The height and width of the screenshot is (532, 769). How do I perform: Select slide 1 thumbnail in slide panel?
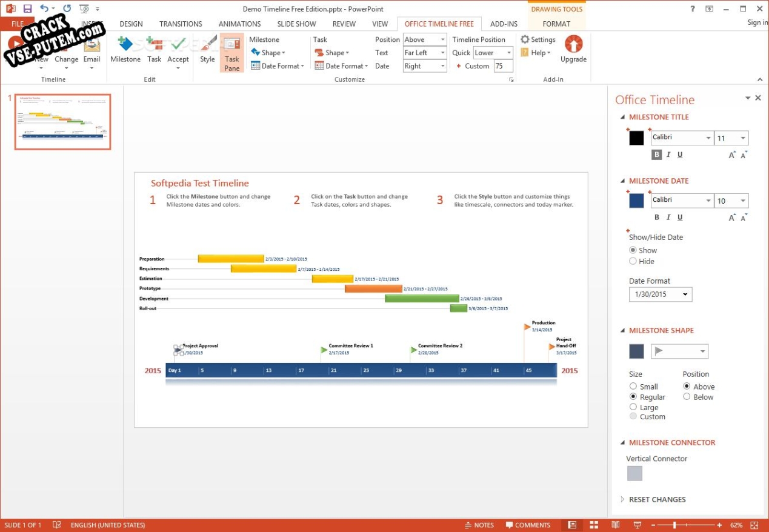(x=63, y=121)
